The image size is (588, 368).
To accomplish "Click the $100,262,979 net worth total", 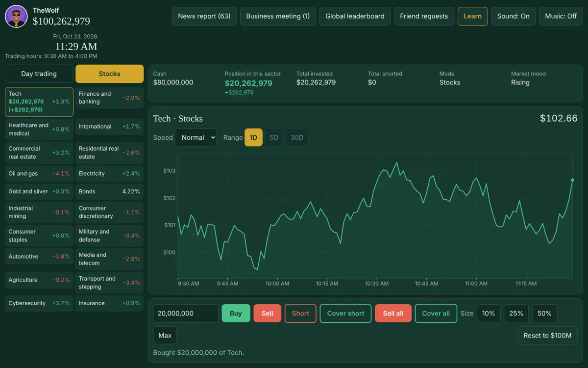I will click(61, 21).
